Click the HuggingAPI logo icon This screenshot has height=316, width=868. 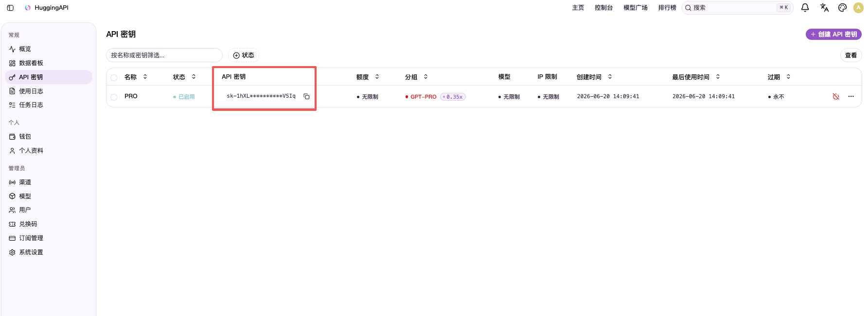(28, 8)
